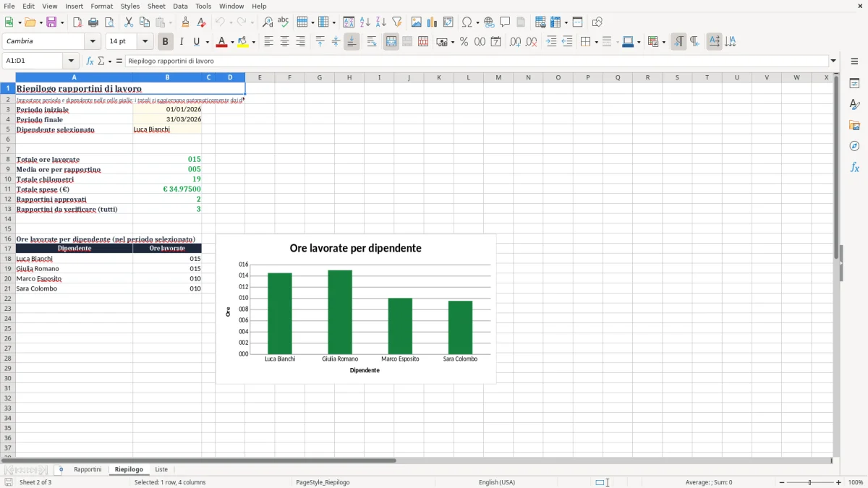Open the sidebar Gallery icon
This screenshot has height=488, width=868.
(854, 126)
